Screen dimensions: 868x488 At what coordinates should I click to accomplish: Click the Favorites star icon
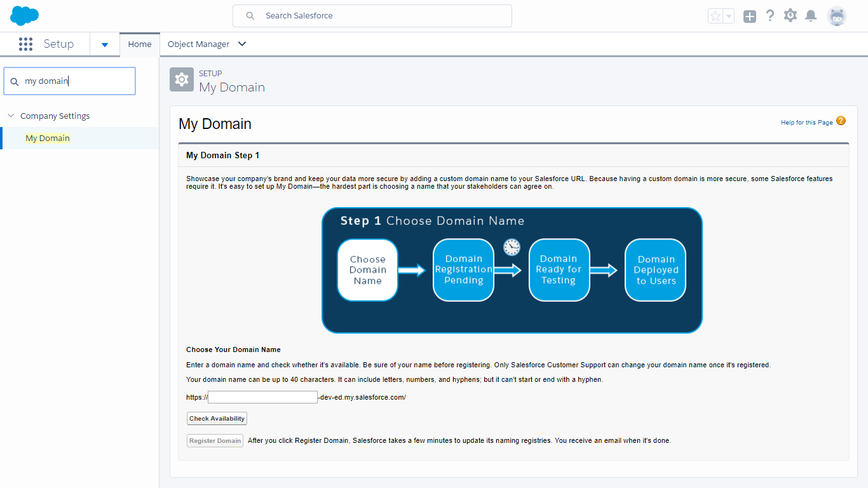[x=715, y=17]
